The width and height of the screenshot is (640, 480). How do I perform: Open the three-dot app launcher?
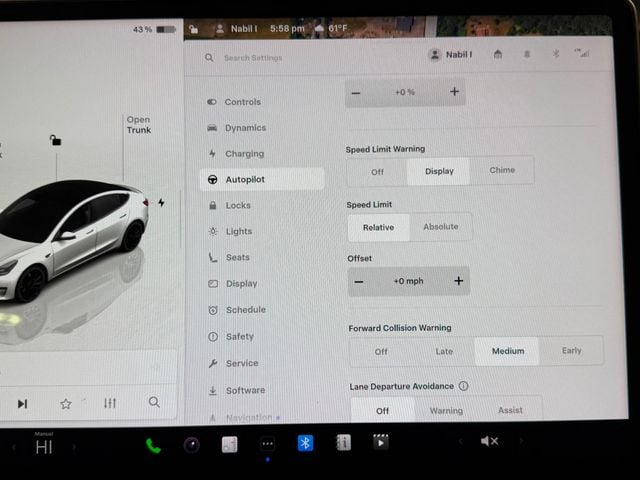pyautogui.click(x=267, y=443)
